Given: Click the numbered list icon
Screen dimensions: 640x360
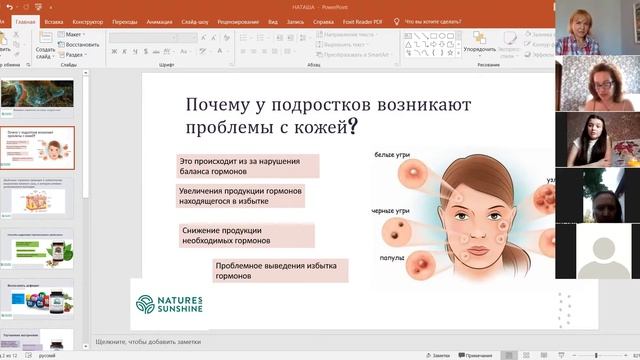Looking at the screenshot, I should coord(260,38).
